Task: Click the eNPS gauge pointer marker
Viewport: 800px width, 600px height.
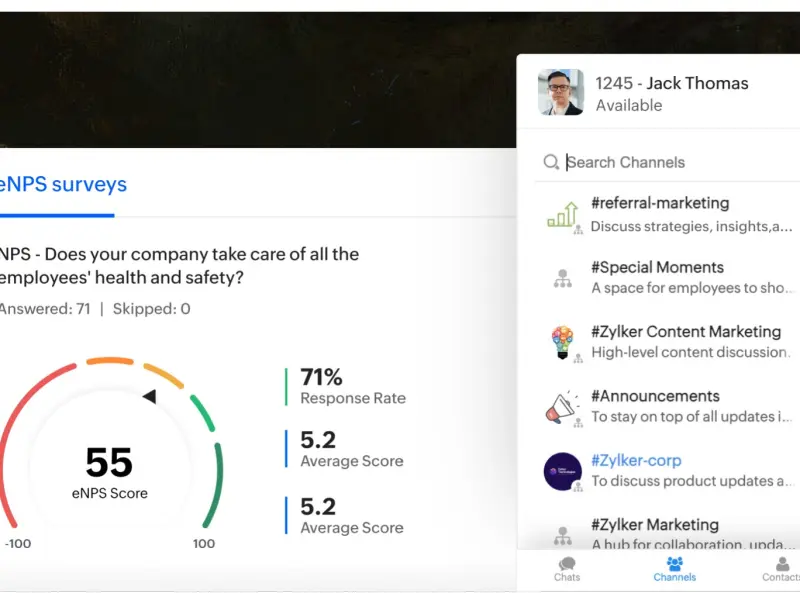Action: (x=149, y=397)
